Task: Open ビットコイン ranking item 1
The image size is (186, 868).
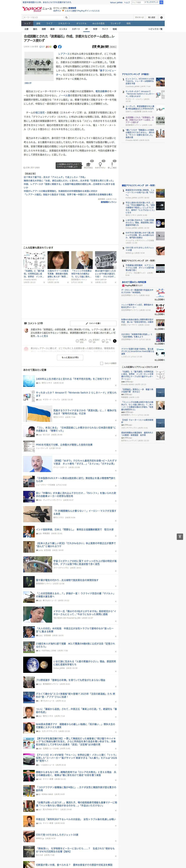Action: pyautogui.click(x=140, y=81)
